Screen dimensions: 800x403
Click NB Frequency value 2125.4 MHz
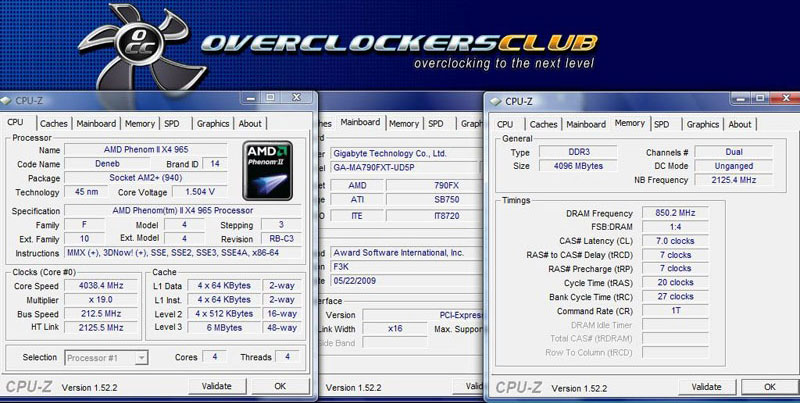(x=734, y=180)
